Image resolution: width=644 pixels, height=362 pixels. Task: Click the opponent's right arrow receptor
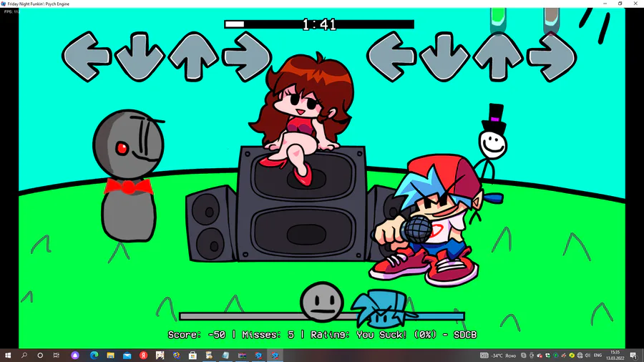tap(247, 57)
